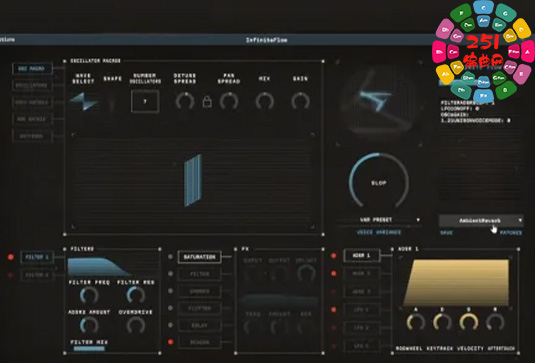Click the Modwheel modulation source
535x363 pixels.
tap(409, 348)
